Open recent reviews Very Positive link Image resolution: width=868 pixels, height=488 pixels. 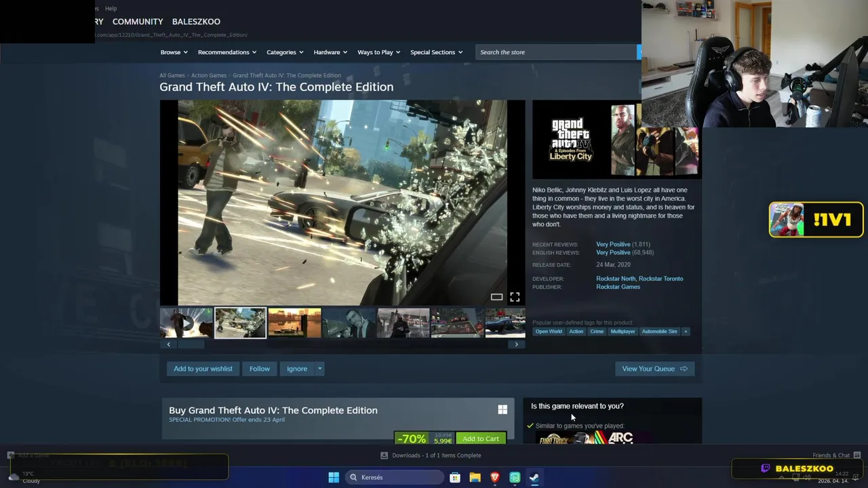click(x=613, y=244)
